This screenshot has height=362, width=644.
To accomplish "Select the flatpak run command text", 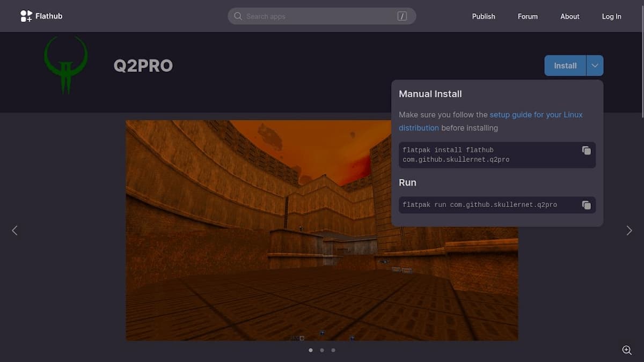I will pos(480,205).
